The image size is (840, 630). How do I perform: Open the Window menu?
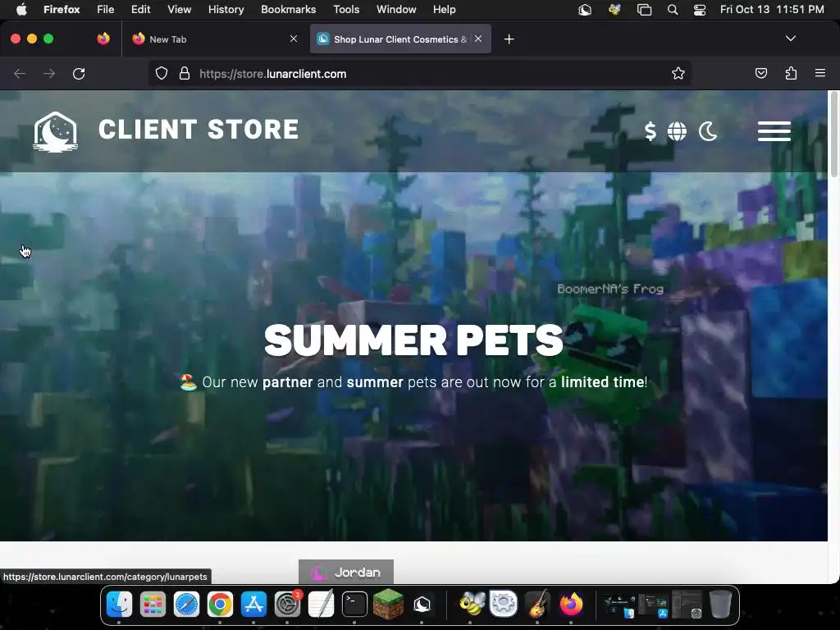[396, 10]
